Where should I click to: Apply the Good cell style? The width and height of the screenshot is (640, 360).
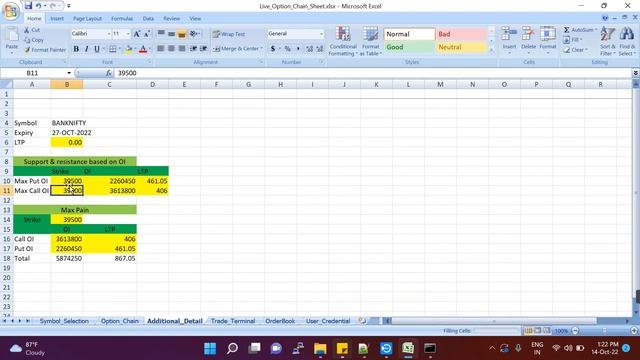coord(409,47)
